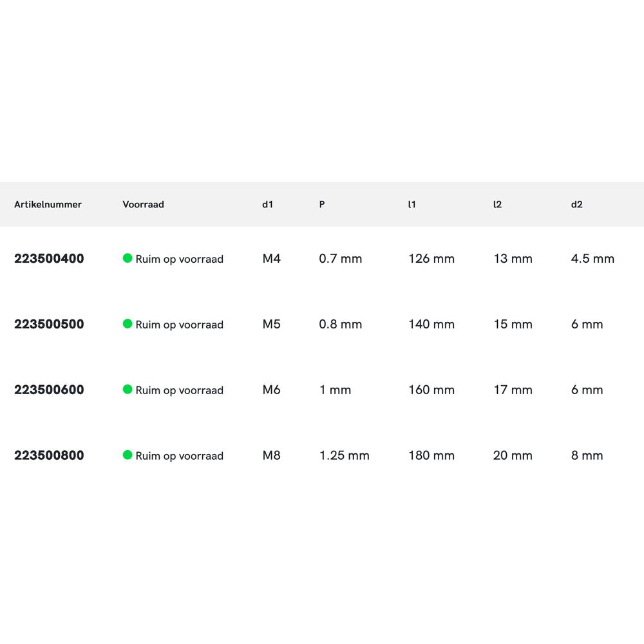The width and height of the screenshot is (644, 644).
Task: Click the d2 column header
Action: tap(576, 205)
